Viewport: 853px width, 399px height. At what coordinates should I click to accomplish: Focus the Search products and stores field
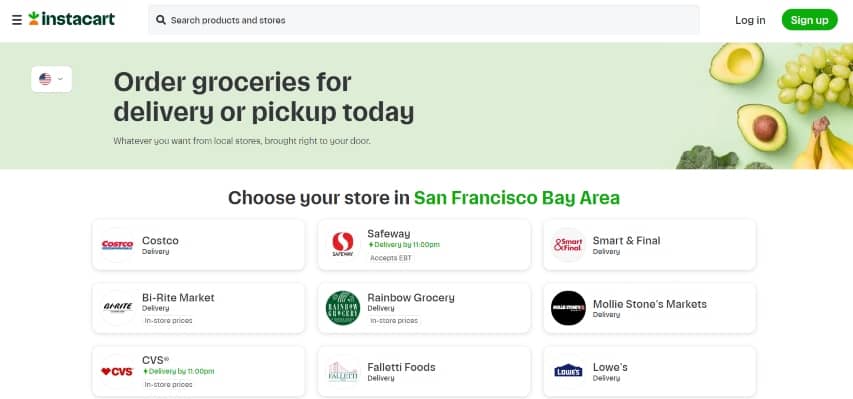click(x=424, y=20)
